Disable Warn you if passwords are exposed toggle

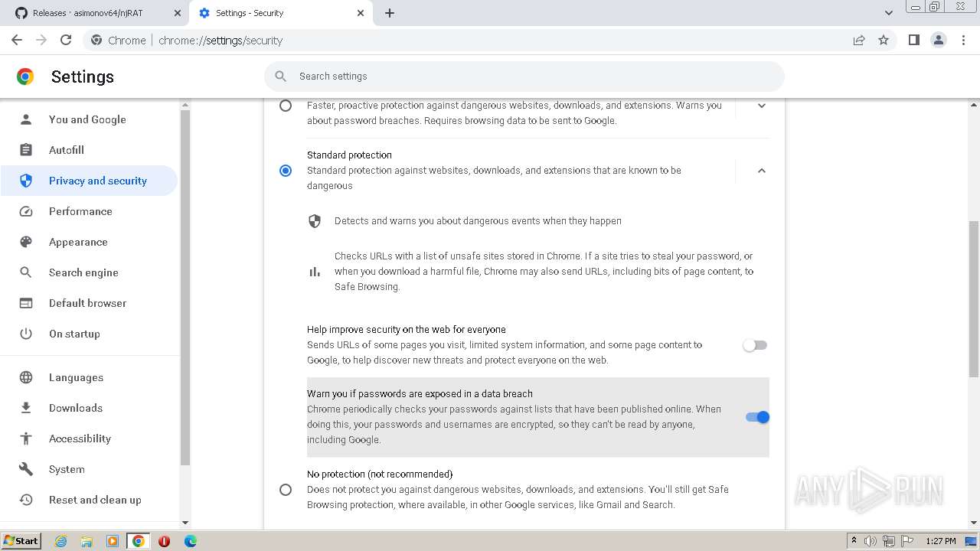pos(757,417)
